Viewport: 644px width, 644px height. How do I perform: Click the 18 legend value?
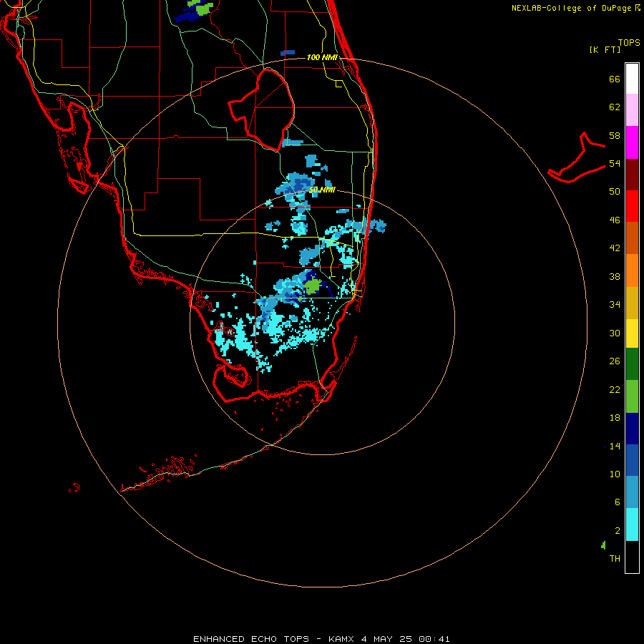(615, 418)
